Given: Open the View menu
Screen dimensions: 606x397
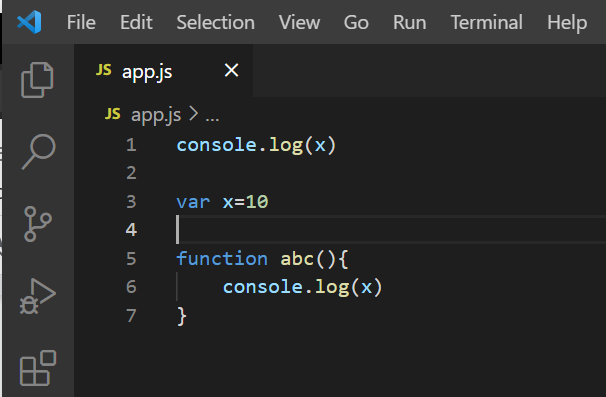Looking at the screenshot, I should click(300, 22).
